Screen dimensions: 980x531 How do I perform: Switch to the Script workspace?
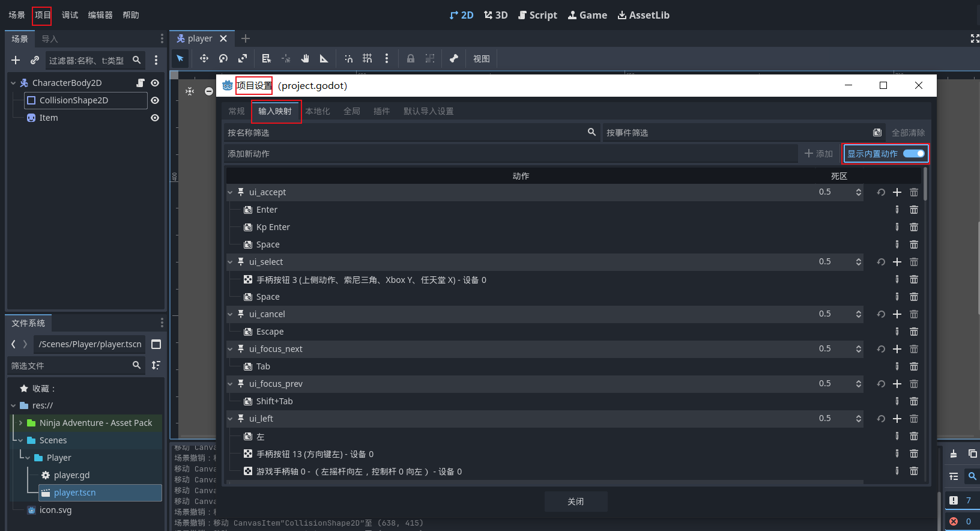click(537, 15)
